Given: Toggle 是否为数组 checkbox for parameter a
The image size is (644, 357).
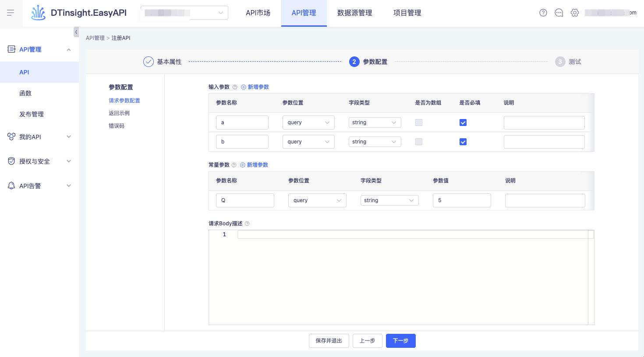Looking at the screenshot, I should pos(419,122).
